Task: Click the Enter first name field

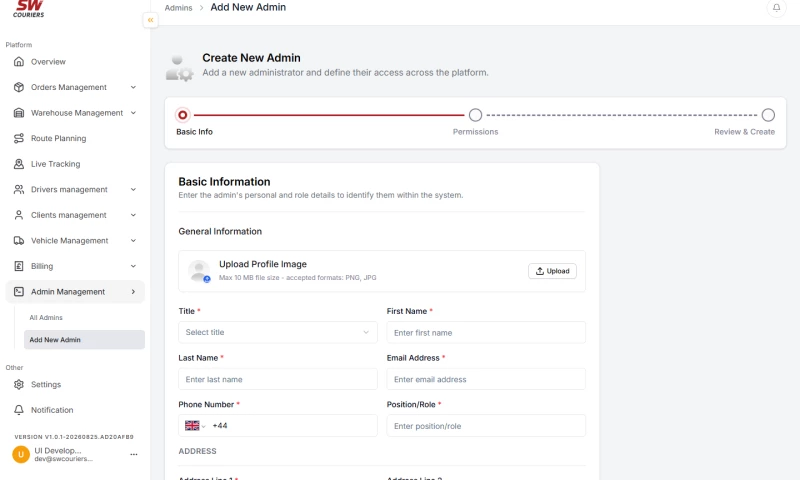Action: pos(486,333)
